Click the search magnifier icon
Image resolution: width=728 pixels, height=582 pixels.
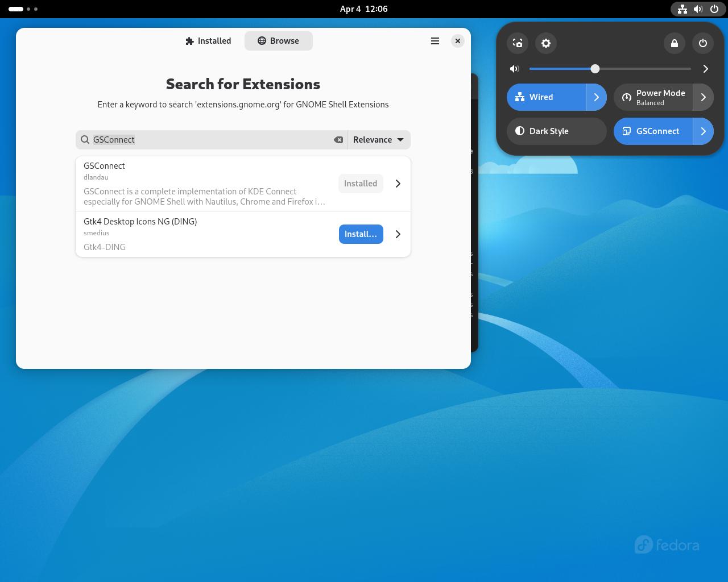pyautogui.click(x=85, y=140)
